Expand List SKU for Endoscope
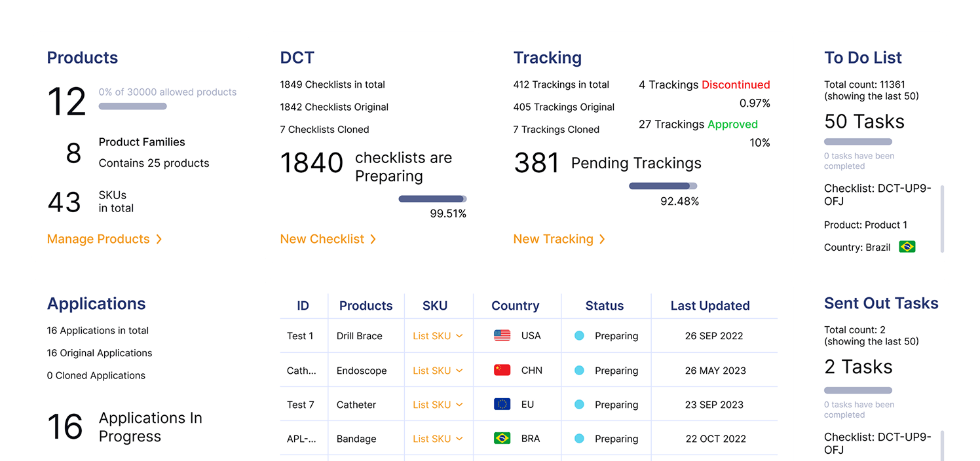 pos(438,370)
